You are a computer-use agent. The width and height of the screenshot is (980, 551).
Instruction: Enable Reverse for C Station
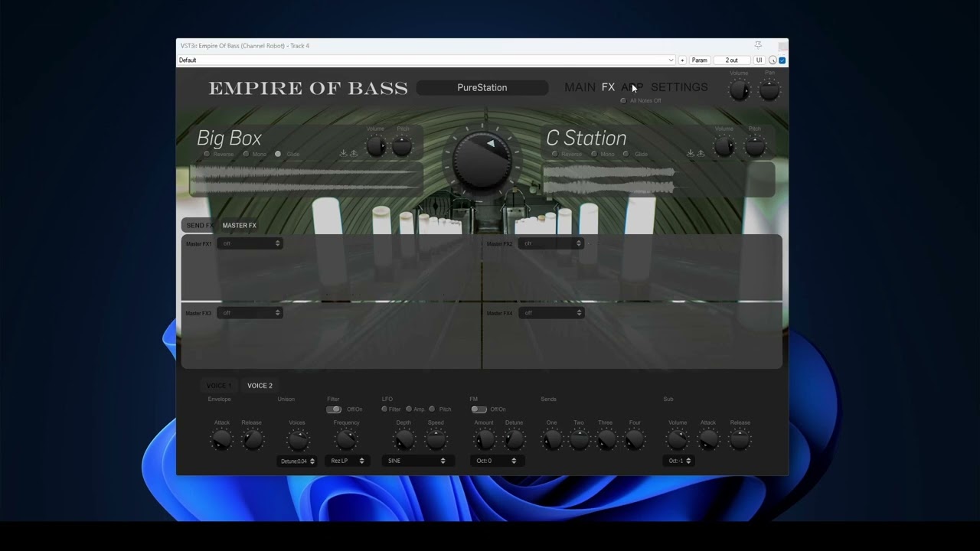(x=555, y=154)
